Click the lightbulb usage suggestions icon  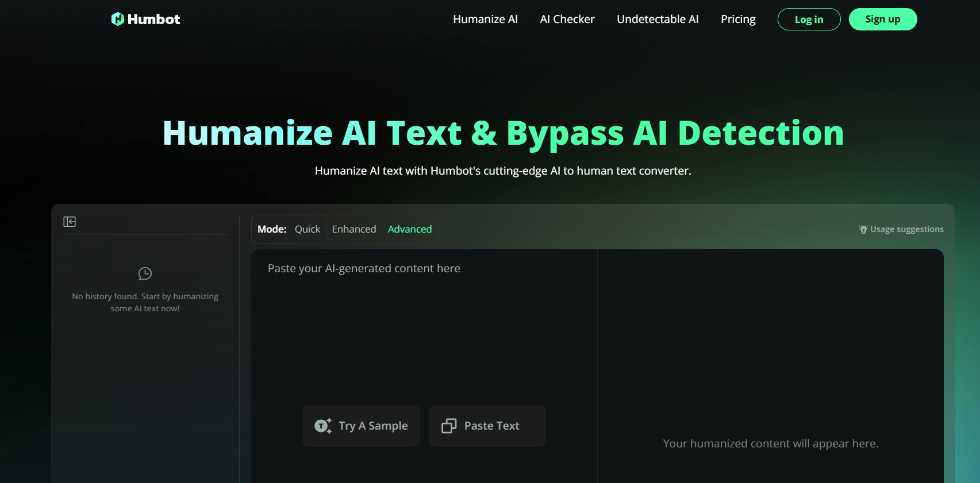coord(863,229)
